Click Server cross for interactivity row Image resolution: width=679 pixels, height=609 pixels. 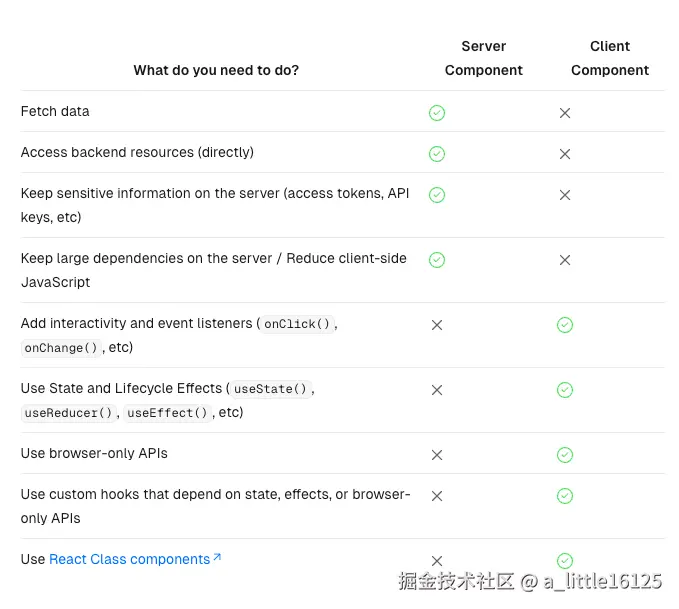coord(437,325)
